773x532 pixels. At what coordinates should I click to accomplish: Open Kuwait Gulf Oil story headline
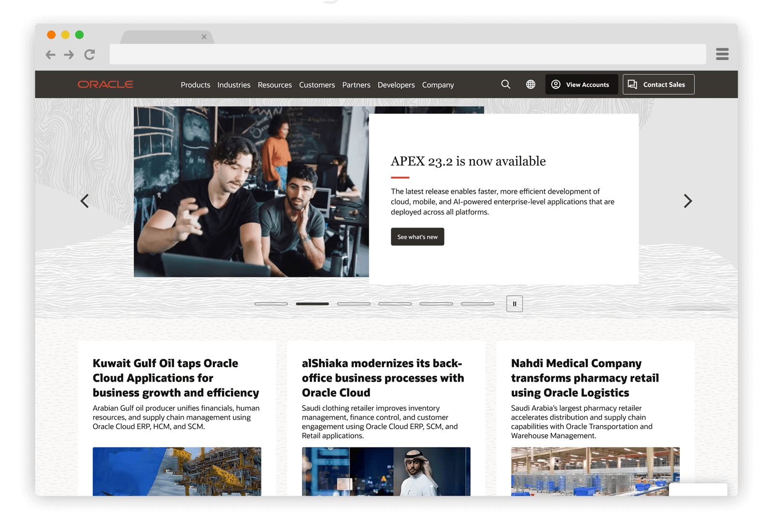click(x=176, y=378)
